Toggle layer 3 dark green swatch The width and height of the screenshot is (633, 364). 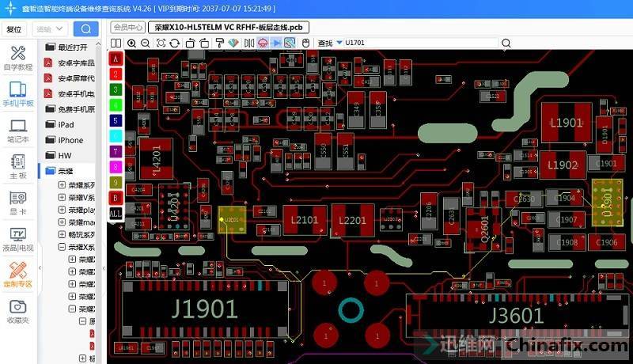(116, 89)
